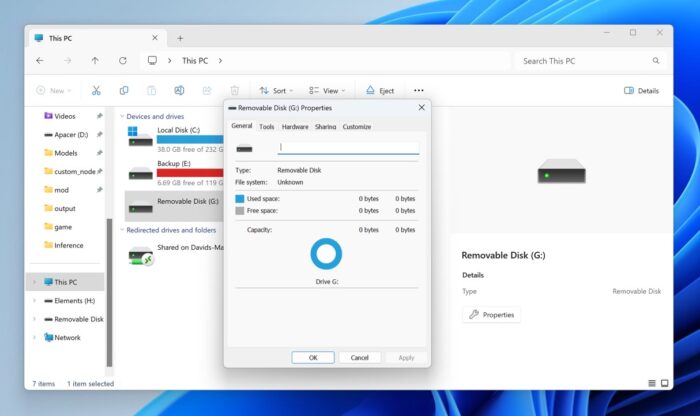Click the Refresh button in navigation bar
This screenshot has width=700, height=416.
coord(122,61)
